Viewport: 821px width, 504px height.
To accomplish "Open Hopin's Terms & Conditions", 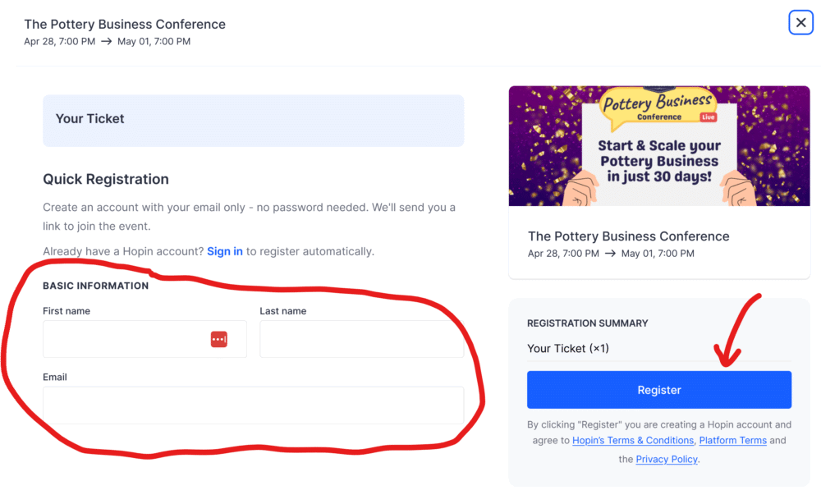I will coord(632,441).
